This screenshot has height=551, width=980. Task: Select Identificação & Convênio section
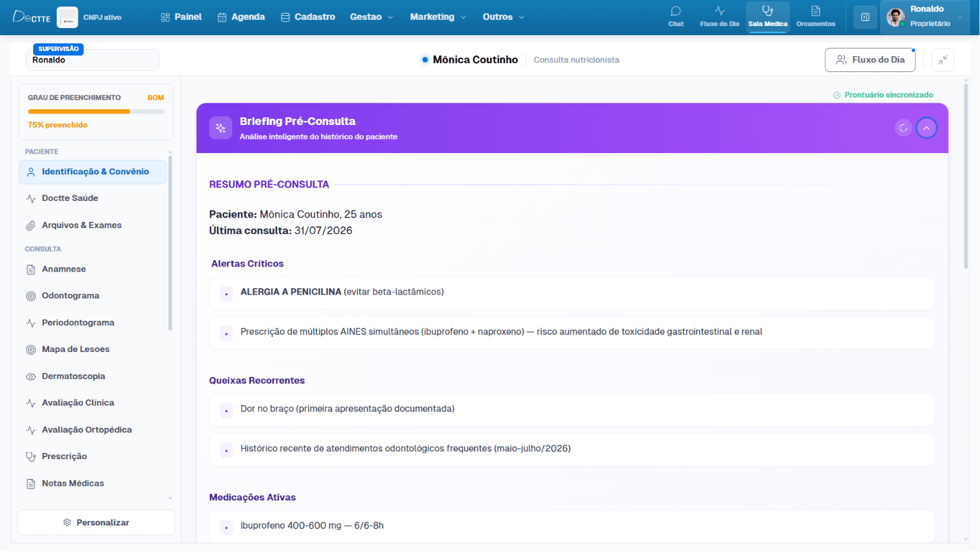[x=93, y=172]
